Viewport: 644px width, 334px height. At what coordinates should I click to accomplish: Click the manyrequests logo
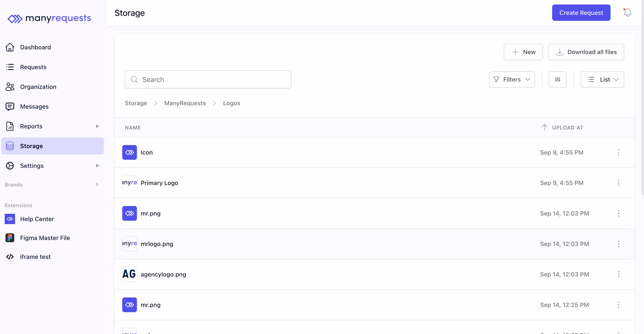coord(49,18)
